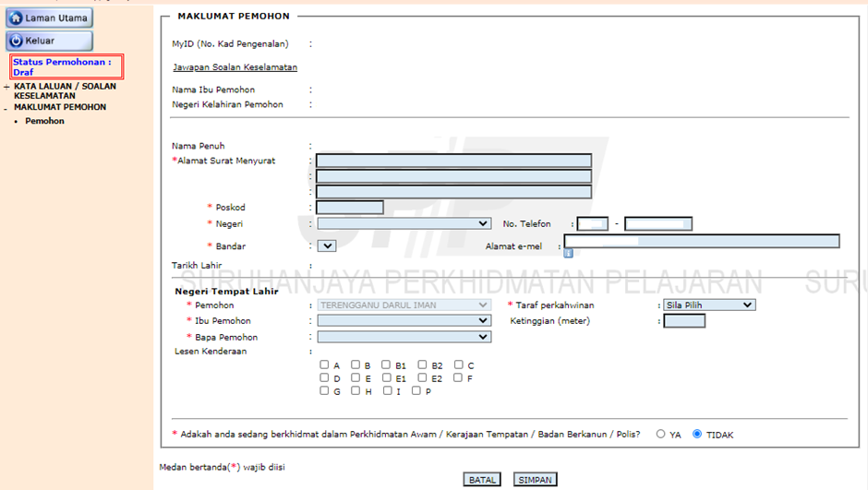Click the Nama Ibu Pemohon label
Image resolution: width=868 pixels, height=490 pixels.
pos(213,90)
